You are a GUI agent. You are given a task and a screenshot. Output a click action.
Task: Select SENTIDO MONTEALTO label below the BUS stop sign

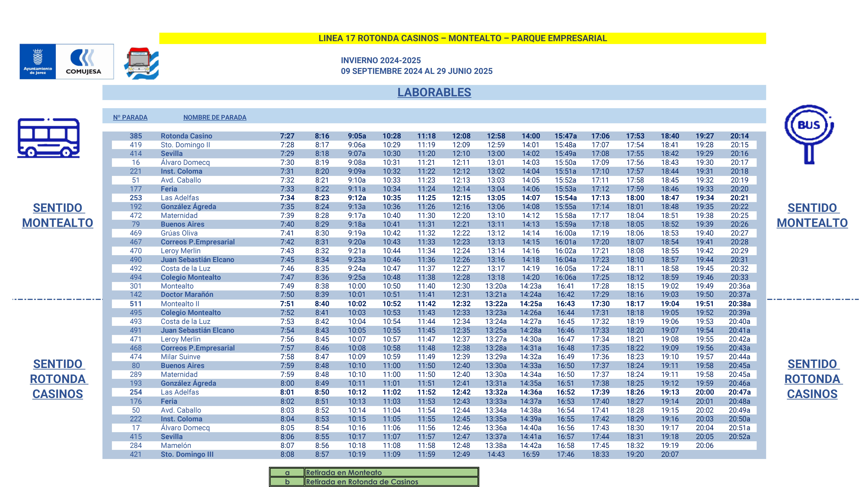pyautogui.click(x=812, y=215)
